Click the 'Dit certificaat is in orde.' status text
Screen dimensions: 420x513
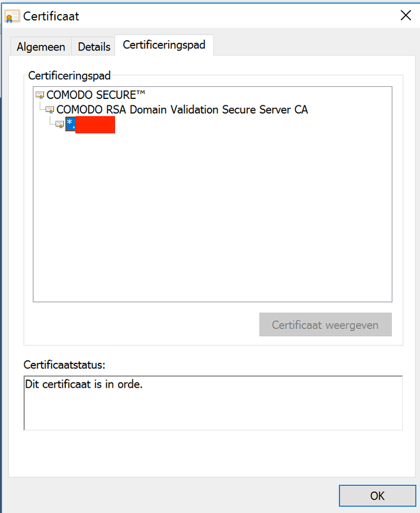pos(84,384)
